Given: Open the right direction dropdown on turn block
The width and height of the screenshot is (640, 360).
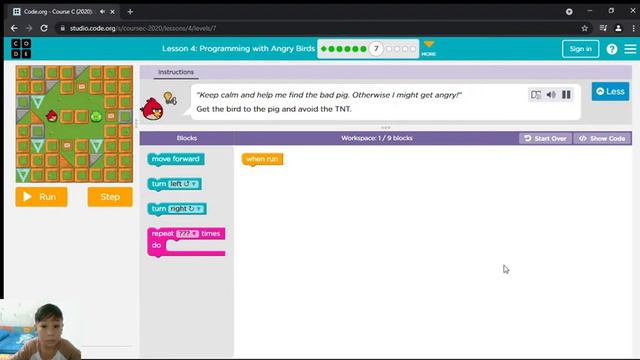Looking at the screenshot, I should (x=186, y=209).
